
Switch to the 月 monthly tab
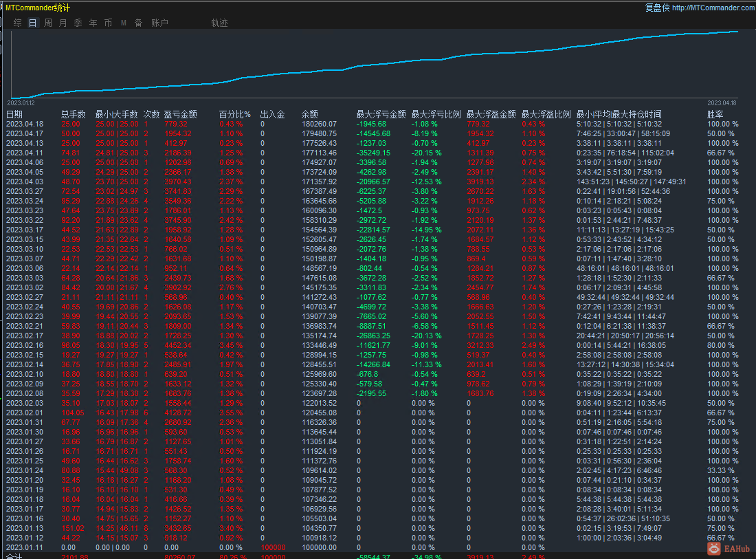pyautogui.click(x=63, y=23)
